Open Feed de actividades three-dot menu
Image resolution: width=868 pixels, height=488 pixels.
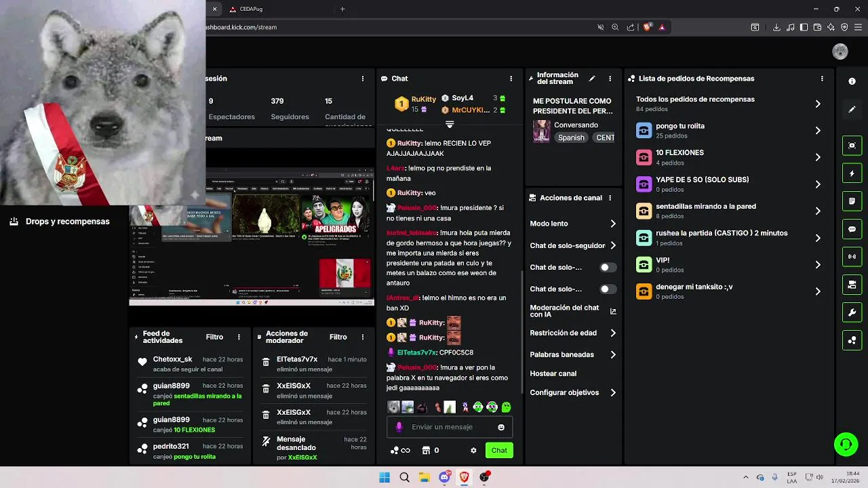239,337
